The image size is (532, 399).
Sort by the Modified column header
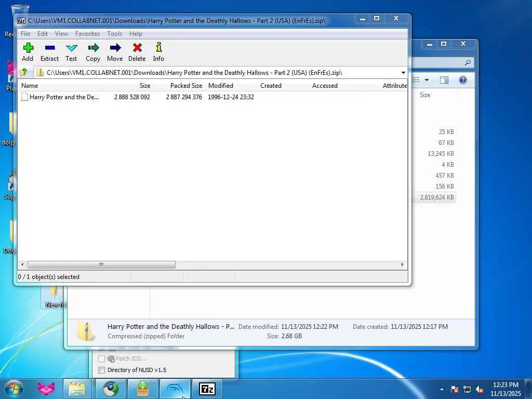click(x=231, y=86)
